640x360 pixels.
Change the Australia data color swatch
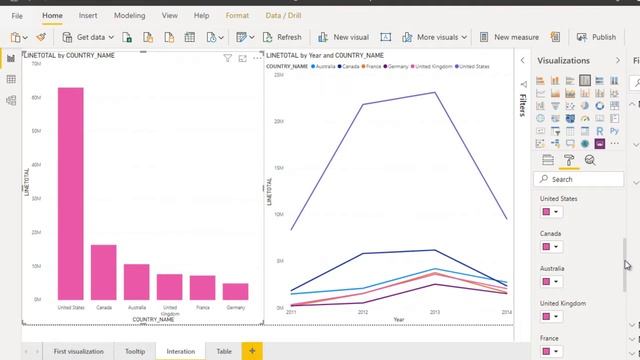click(546, 282)
